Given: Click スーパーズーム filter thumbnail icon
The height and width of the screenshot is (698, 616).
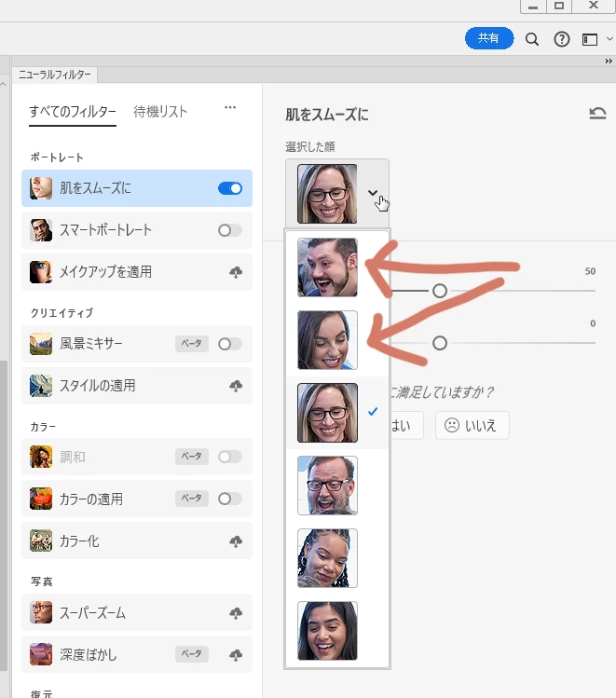Looking at the screenshot, I should 41,612.
